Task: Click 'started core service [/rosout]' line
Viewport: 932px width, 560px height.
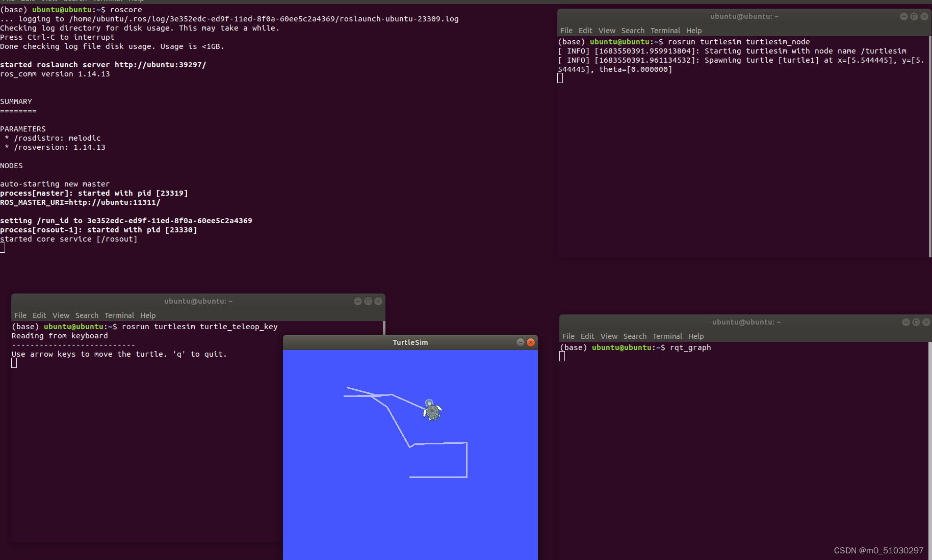Action: (x=69, y=239)
